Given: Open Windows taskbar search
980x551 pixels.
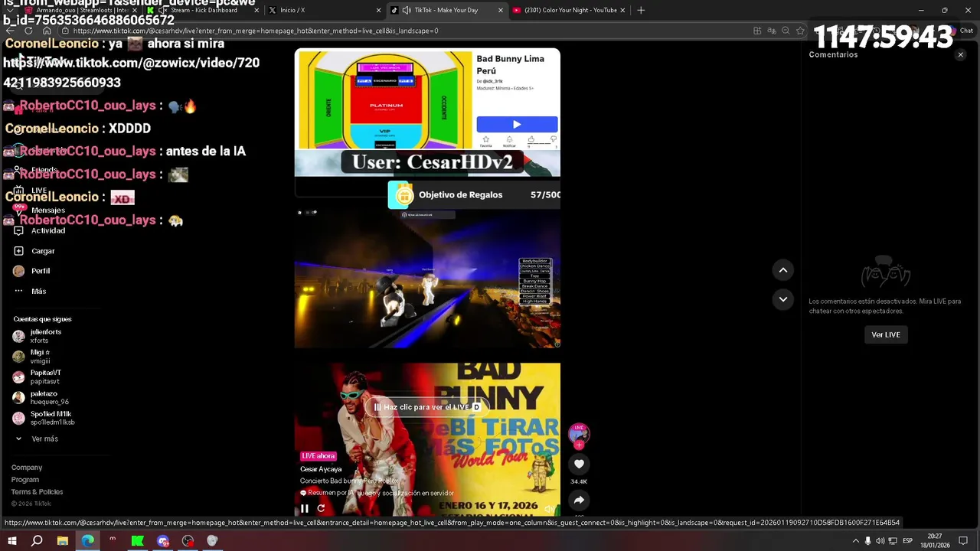Looking at the screenshot, I should 37,541.
